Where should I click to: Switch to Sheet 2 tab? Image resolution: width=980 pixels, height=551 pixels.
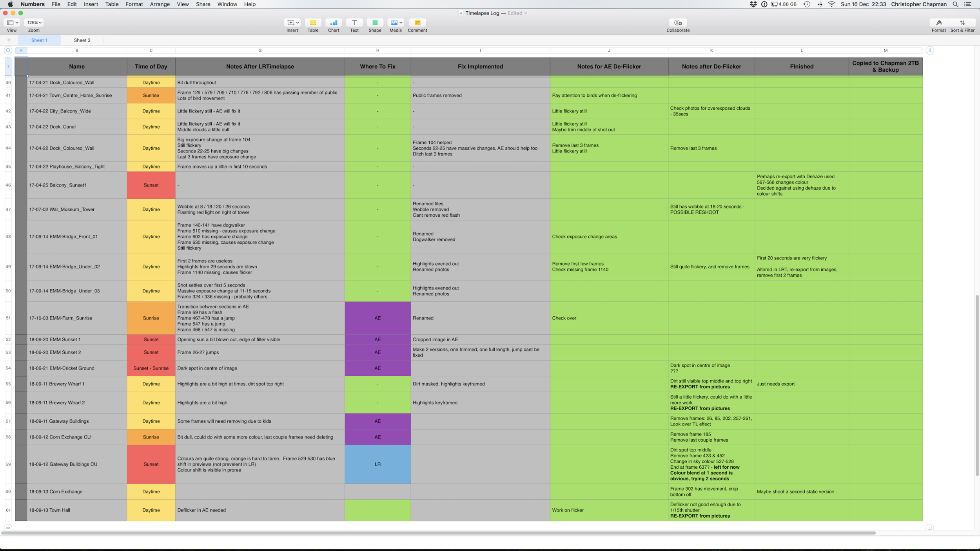82,40
